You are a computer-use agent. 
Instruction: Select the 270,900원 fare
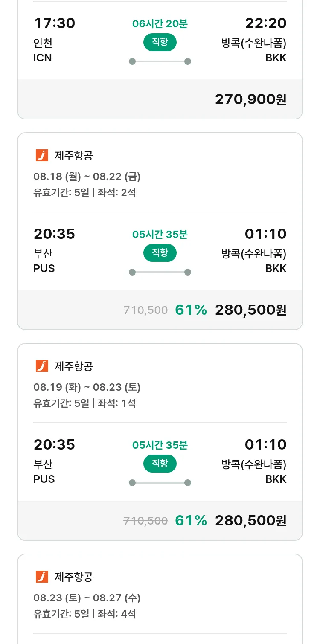[x=250, y=99]
